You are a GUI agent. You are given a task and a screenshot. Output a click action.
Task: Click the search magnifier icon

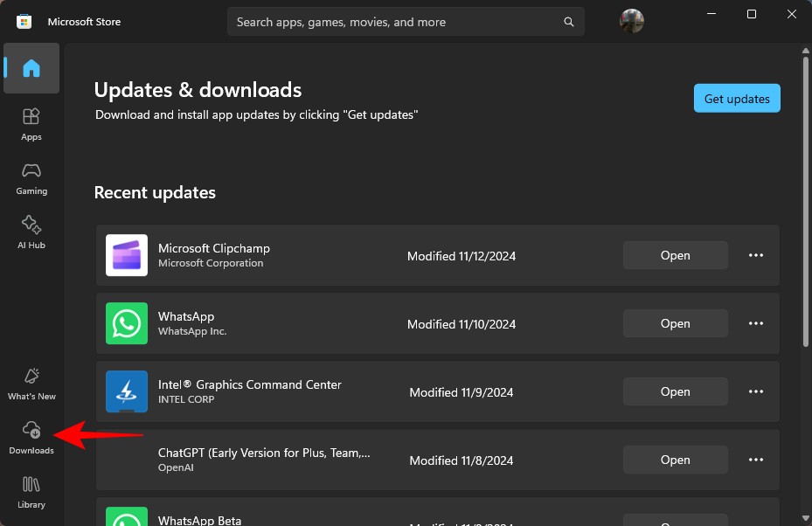click(x=569, y=22)
